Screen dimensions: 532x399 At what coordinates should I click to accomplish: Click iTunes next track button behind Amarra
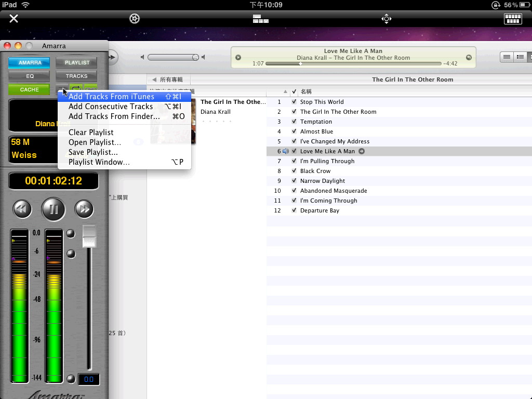pyautogui.click(x=112, y=57)
